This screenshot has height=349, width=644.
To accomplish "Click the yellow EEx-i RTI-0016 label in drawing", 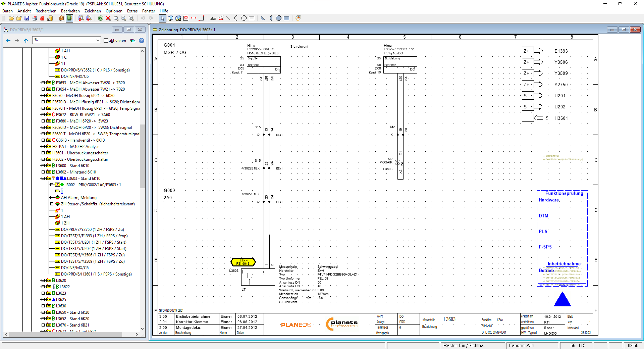I will click(x=244, y=262).
